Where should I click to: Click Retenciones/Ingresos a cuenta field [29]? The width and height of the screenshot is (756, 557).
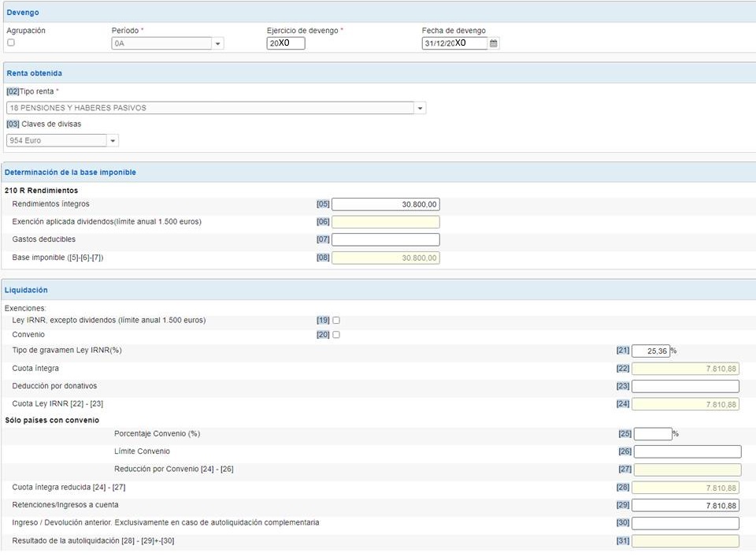[x=686, y=506]
